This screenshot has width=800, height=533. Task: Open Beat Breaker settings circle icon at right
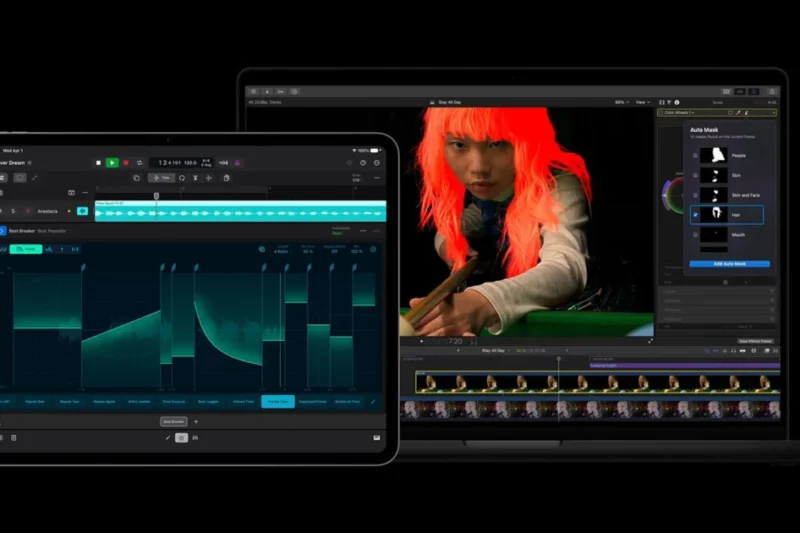pos(373,249)
